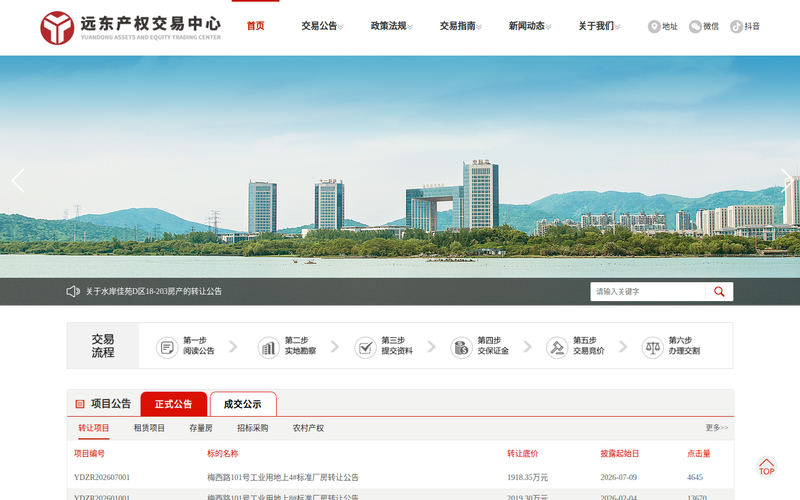Click the 点击量 column header

[699, 454]
